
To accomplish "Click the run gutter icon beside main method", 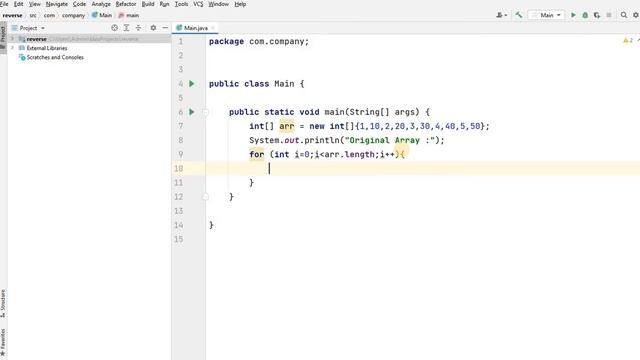I will point(191,112).
